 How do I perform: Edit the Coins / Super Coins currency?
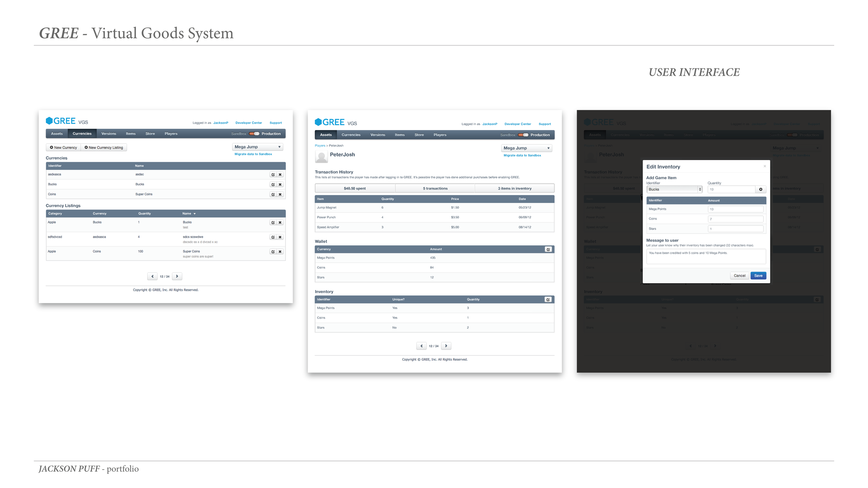click(273, 194)
